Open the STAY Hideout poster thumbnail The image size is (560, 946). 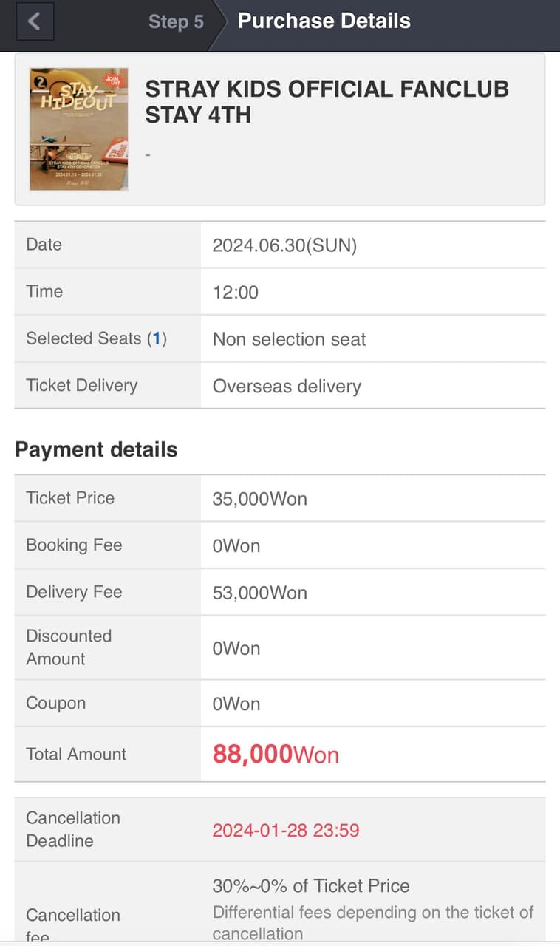[79, 129]
